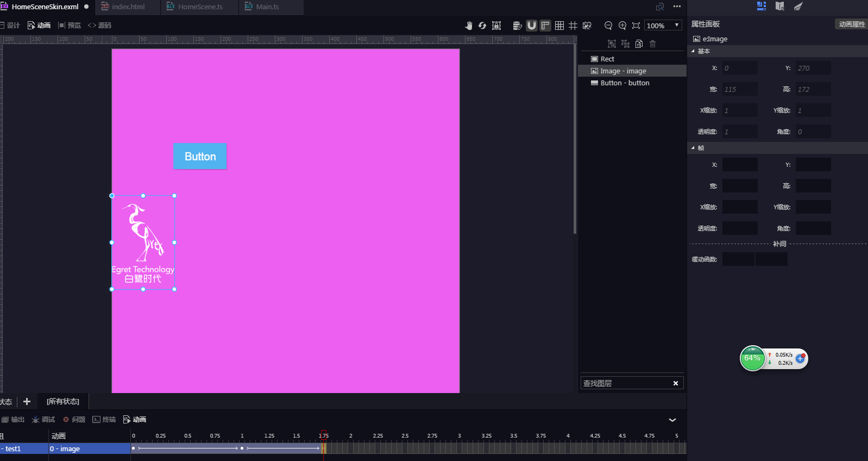The width and height of the screenshot is (868, 461).
Task: Switch to the blue layout panel icon
Action: tap(762, 6)
